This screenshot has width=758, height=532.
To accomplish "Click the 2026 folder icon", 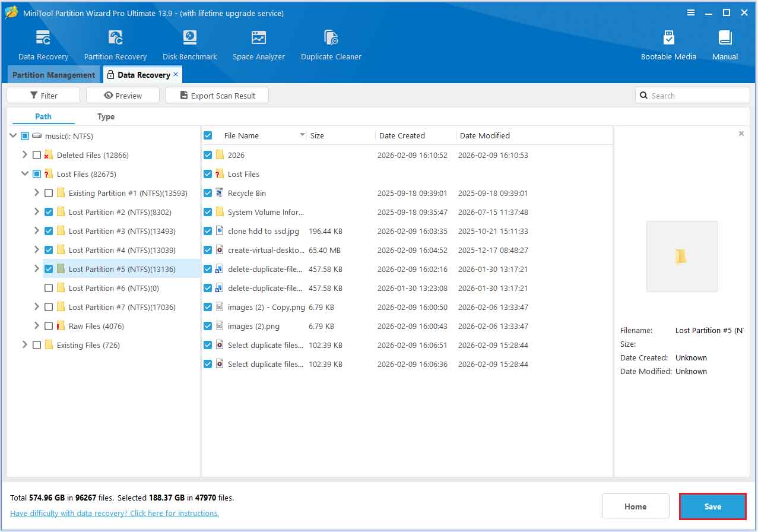I will 220,155.
